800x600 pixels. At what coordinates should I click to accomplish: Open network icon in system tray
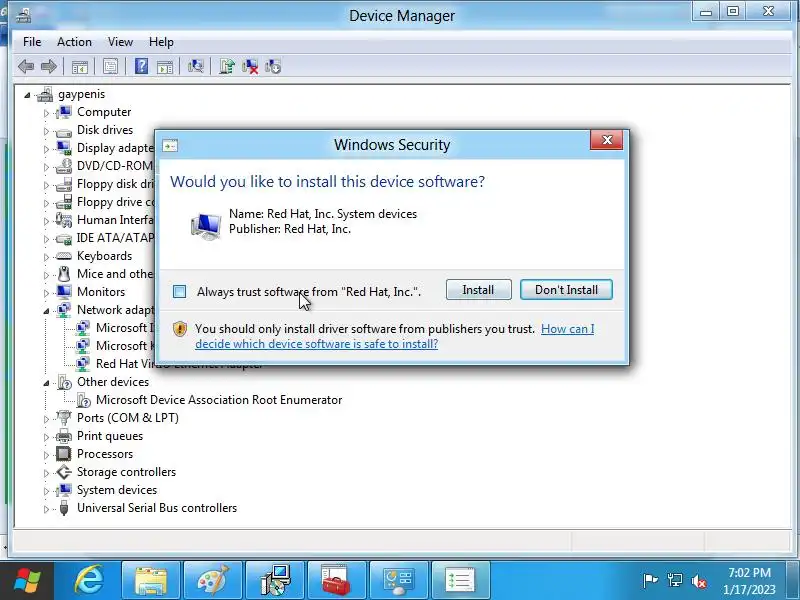coord(674,581)
